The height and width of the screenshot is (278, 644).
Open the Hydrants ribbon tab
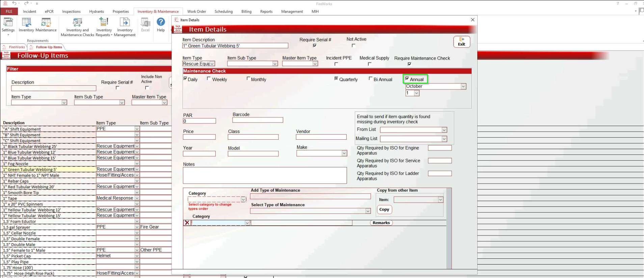pos(97,11)
